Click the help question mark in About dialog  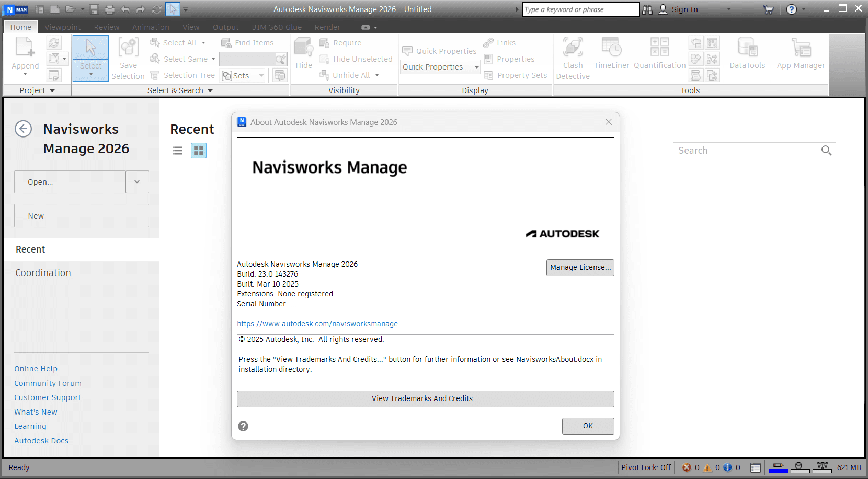pyautogui.click(x=243, y=426)
